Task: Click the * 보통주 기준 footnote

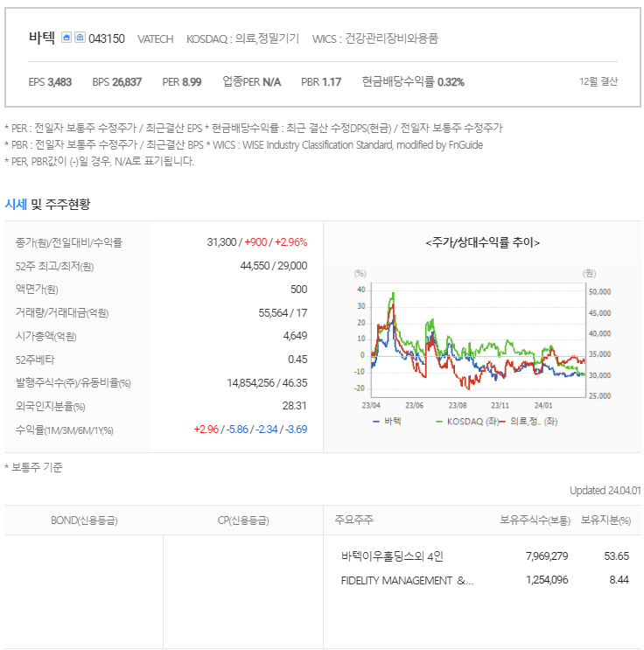Action: [x=33, y=468]
